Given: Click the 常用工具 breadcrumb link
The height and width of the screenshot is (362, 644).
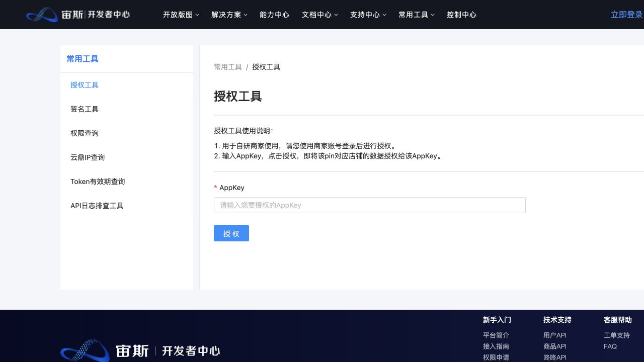Looking at the screenshot, I should [x=228, y=67].
